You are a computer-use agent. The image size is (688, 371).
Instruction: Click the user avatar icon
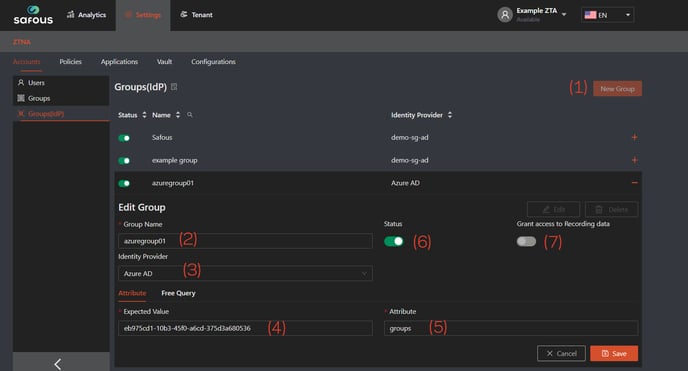[x=505, y=15]
